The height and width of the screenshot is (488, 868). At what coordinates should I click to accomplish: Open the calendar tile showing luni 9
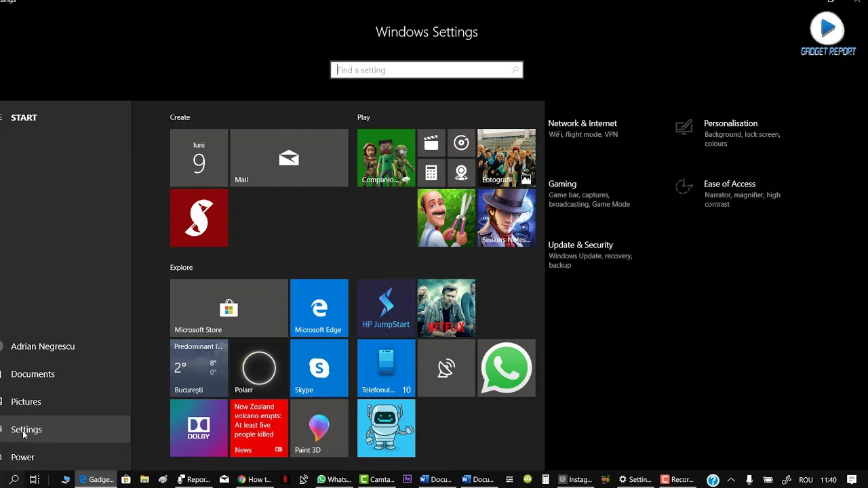pyautogui.click(x=199, y=158)
